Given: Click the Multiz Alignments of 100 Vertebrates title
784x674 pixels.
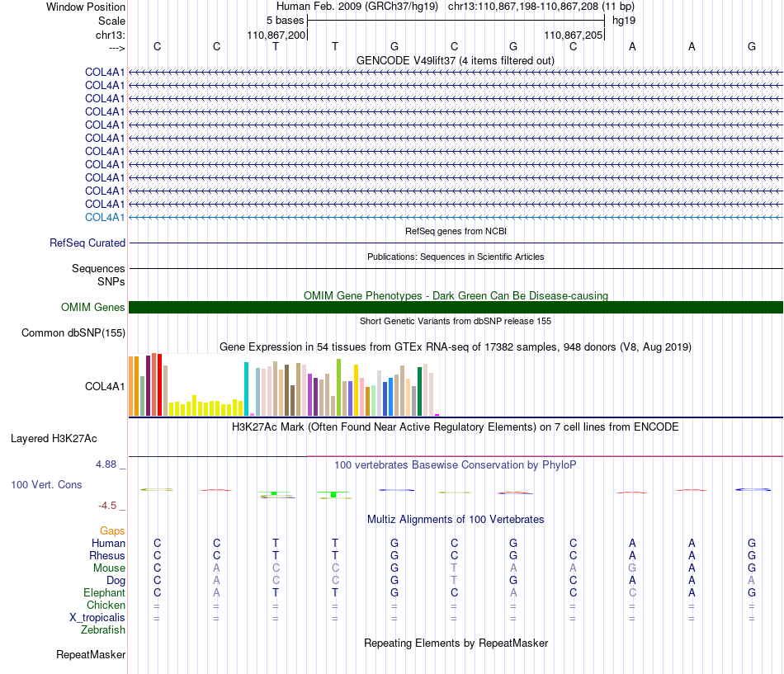Looking at the screenshot, I should 456,520.
